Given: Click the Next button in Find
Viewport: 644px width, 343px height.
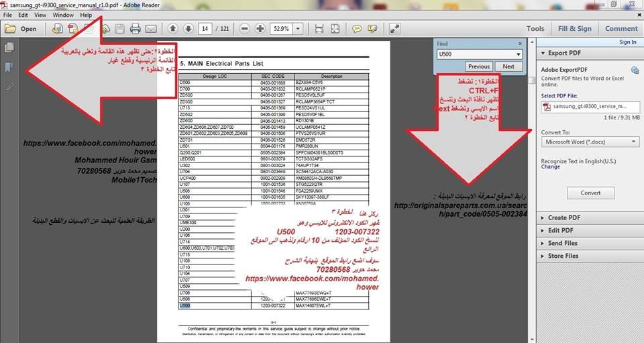Looking at the screenshot, I should (508, 66).
